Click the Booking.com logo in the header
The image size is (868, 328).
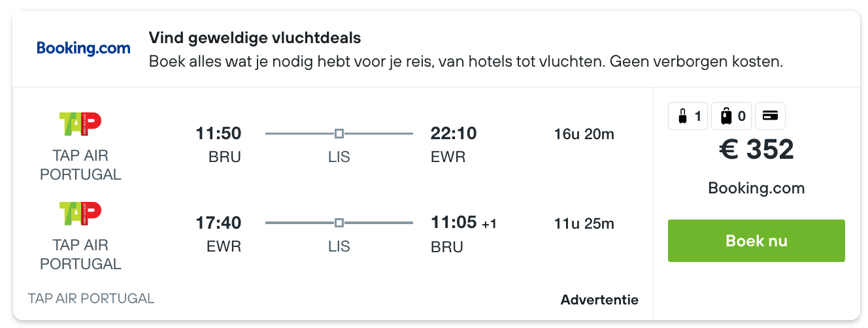tap(84, 48)
